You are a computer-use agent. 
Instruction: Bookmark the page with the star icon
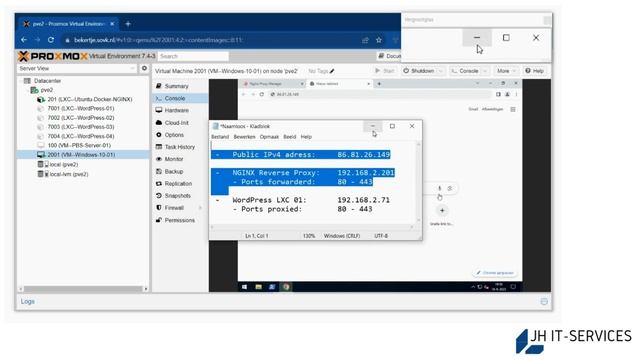click(x=379, y=40)
